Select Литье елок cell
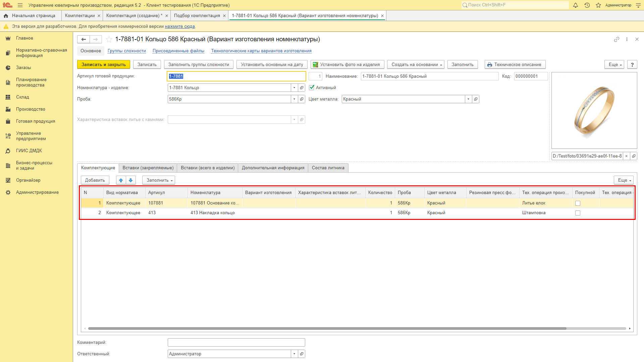 [545, 203]
